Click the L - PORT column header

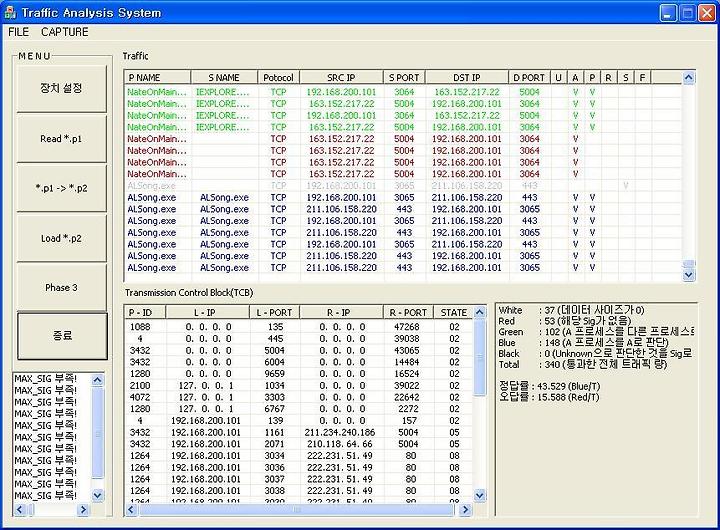pyautogui.click(x=275, y=312)
